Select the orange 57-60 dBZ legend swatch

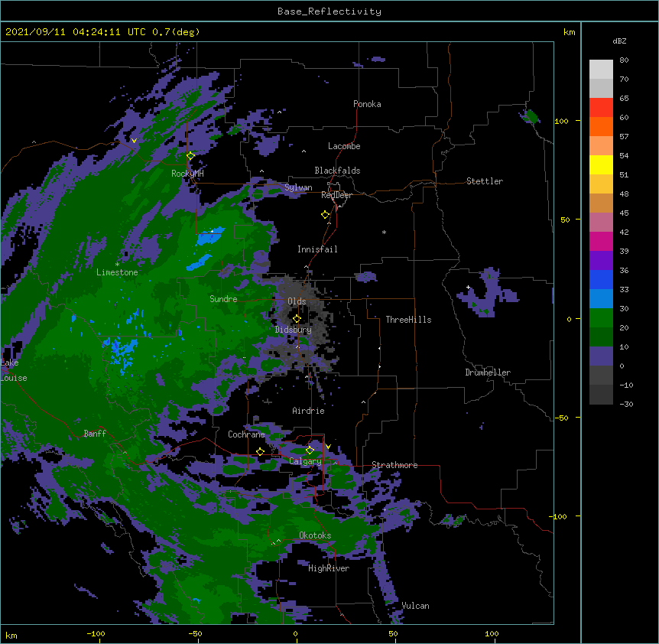point(601,126)
